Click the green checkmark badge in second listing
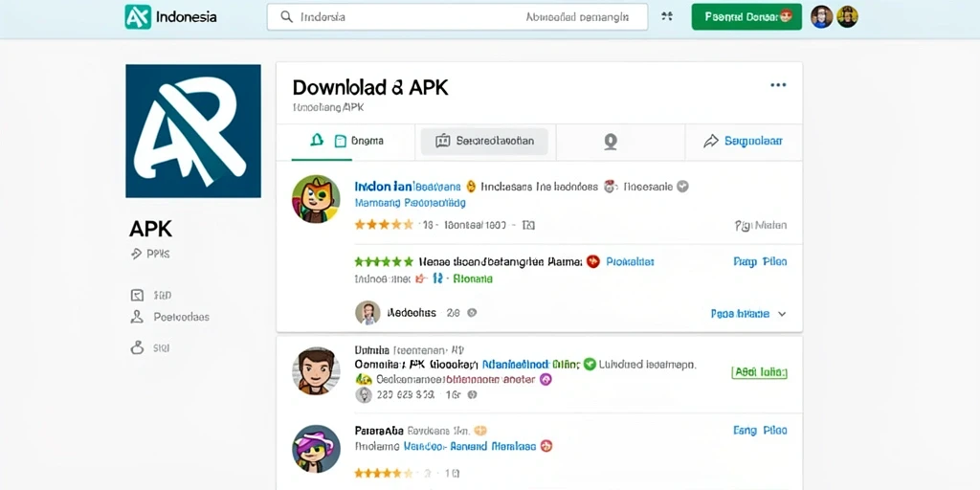Viewport: 980px width, 490px height. 590,364
